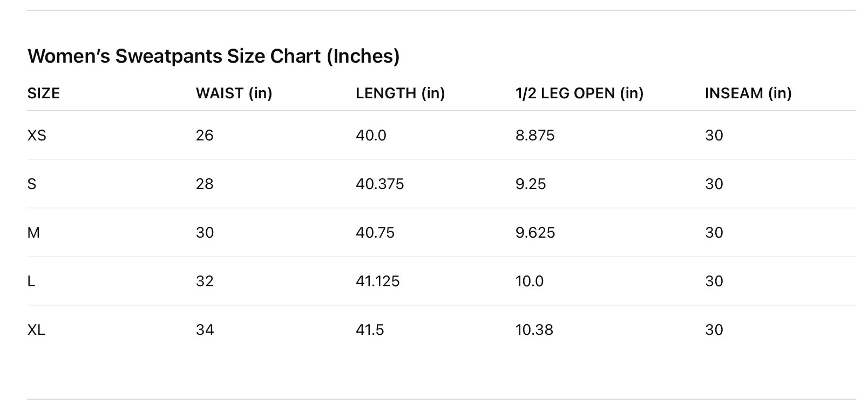Click waist value 34 for XL

click(205, 330)
